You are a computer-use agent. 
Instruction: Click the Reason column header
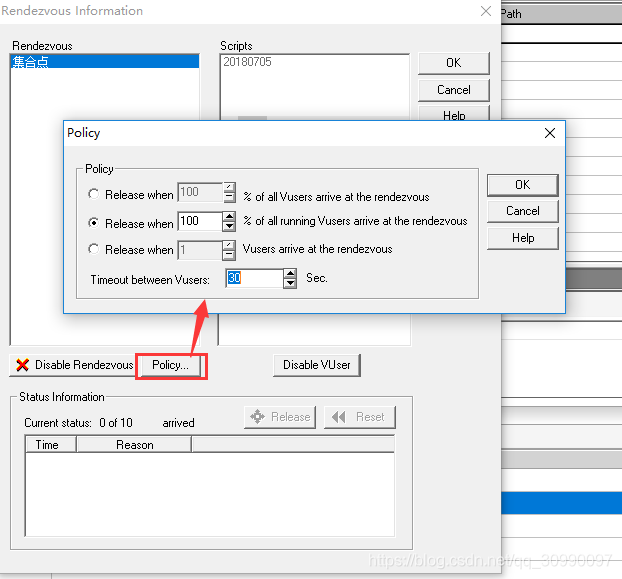click(x=134, y=445)
